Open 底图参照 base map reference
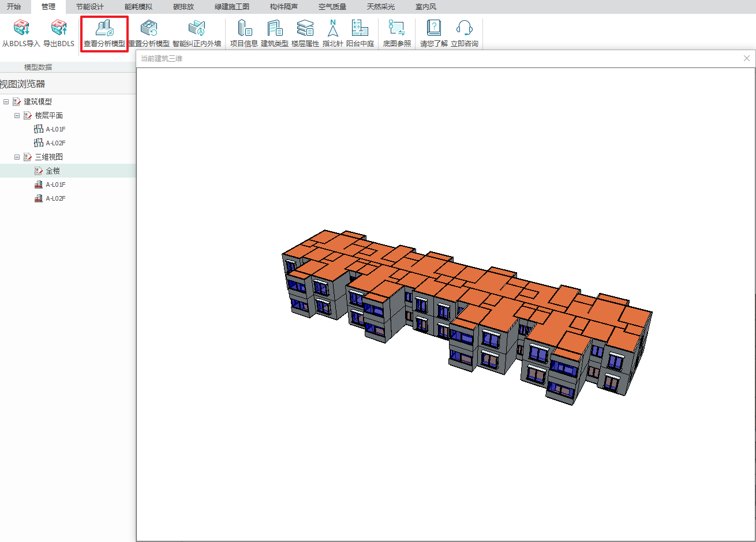The image size is (756, 542). 397,28
